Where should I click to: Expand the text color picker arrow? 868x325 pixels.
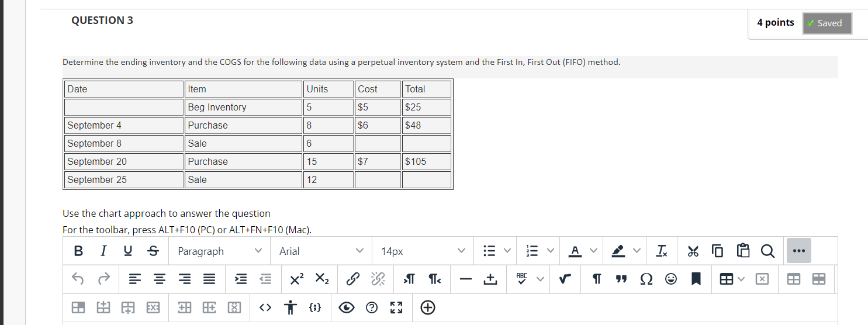(x=593, y=251)
